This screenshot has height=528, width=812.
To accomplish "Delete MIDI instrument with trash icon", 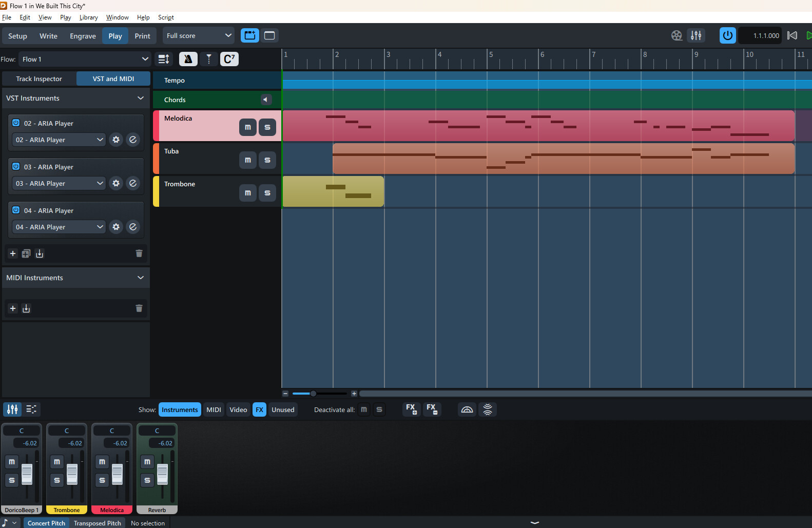I will (x=139, y=308).
